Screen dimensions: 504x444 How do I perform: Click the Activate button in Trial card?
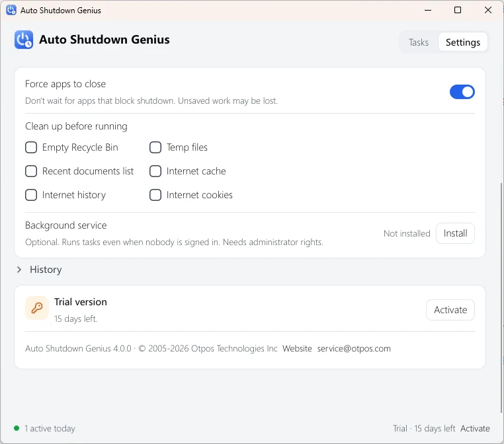[450, 310]
